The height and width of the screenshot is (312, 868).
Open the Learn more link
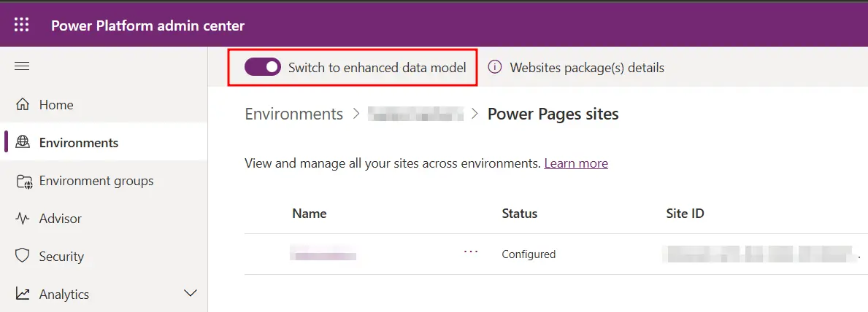[576, 163]
